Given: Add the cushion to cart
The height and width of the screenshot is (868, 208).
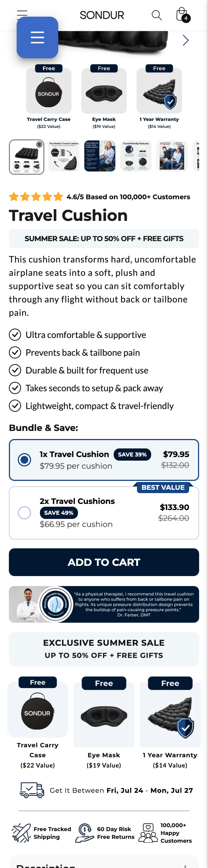Looking at the screenshot, I should (x=104, y=562).
